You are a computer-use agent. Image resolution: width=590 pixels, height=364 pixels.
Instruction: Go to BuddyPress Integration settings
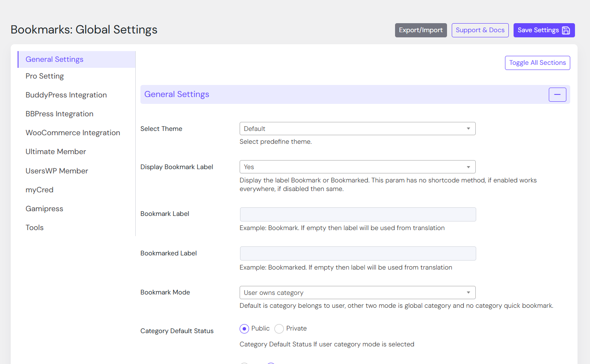(x=66, y=95)
